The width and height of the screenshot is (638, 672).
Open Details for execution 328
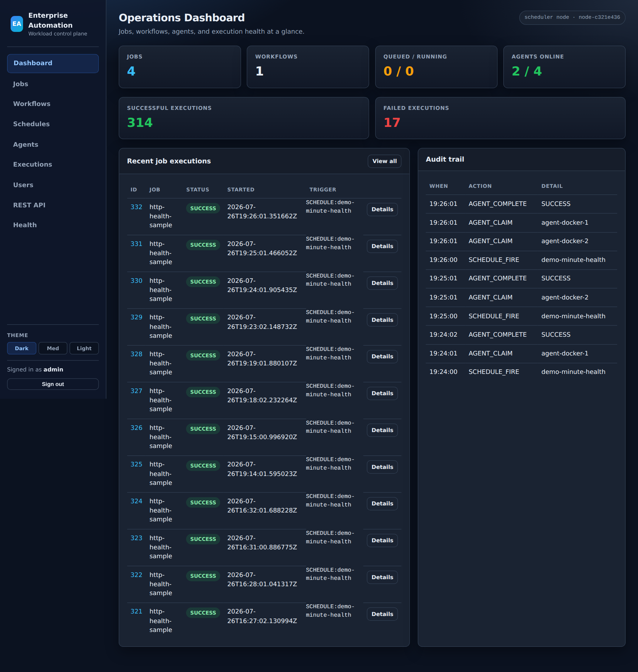tap(382, 357)
